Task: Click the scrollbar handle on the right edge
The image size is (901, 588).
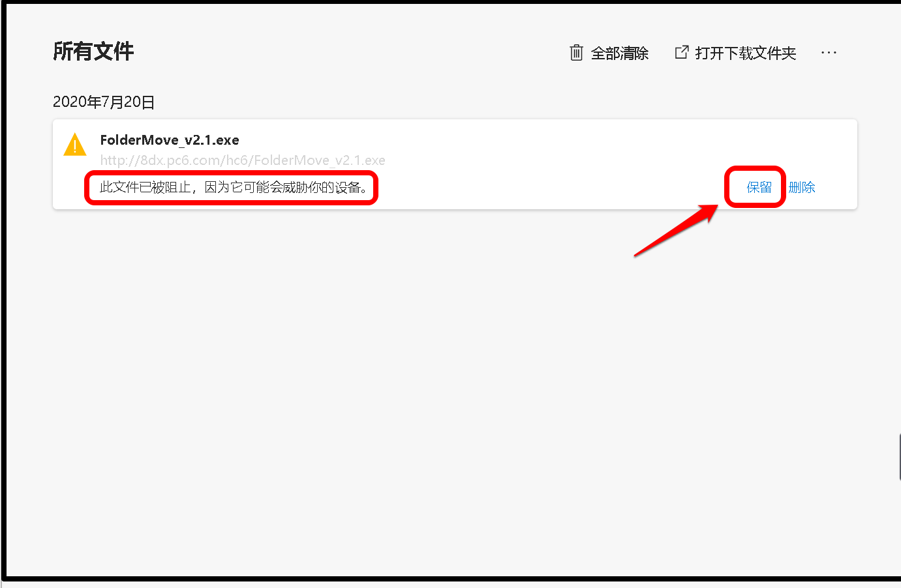Action: [x=899, y=458]
